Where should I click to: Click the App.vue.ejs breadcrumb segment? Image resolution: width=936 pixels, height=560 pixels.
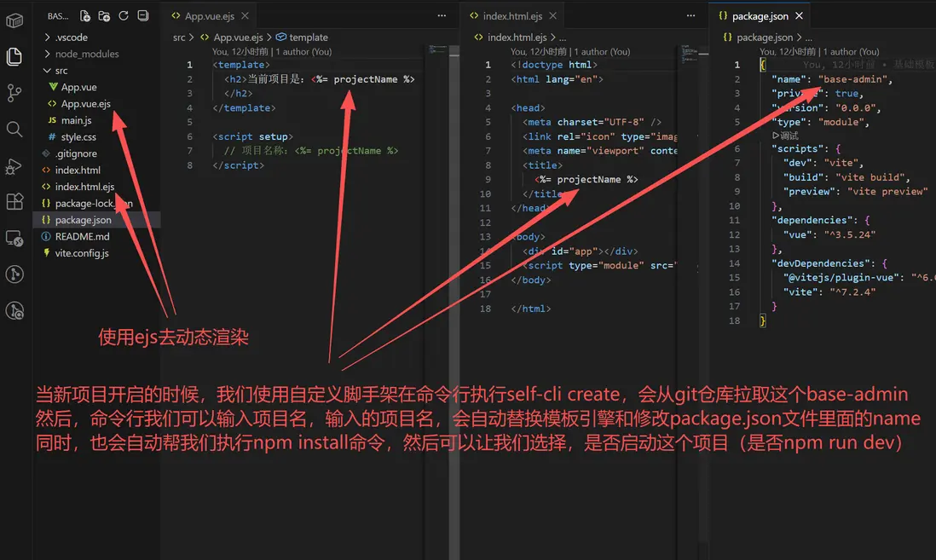[238, 37]
